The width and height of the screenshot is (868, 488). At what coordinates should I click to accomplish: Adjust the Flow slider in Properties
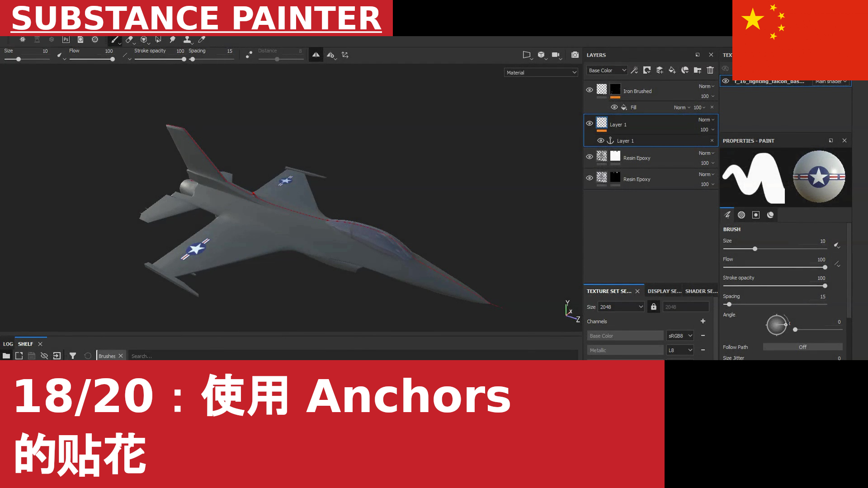pos(775,267)
